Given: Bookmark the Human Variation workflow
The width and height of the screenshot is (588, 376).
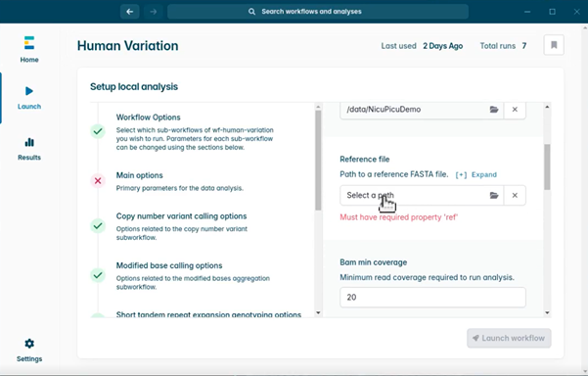Looking at the screenshot, I should (x=554, y=45).
